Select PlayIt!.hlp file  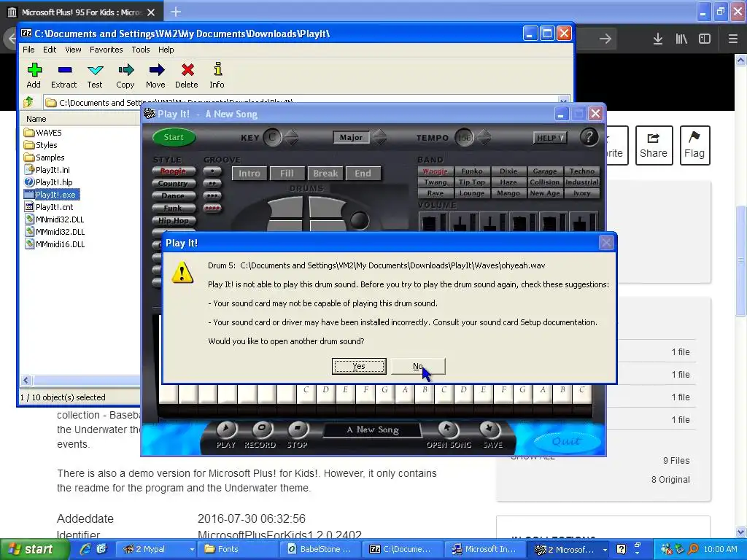[x=48, y=182]
